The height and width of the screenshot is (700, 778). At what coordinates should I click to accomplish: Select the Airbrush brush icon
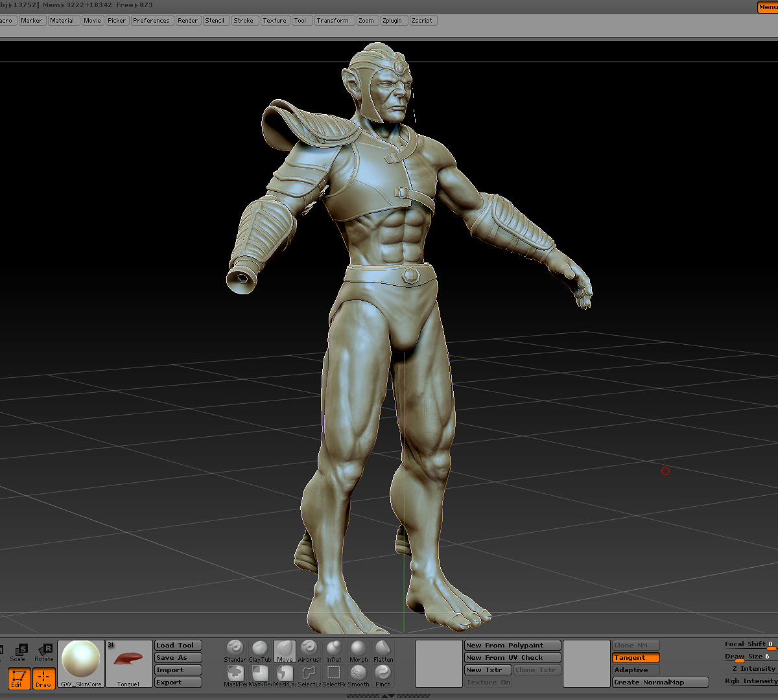[x=309, y=651]
